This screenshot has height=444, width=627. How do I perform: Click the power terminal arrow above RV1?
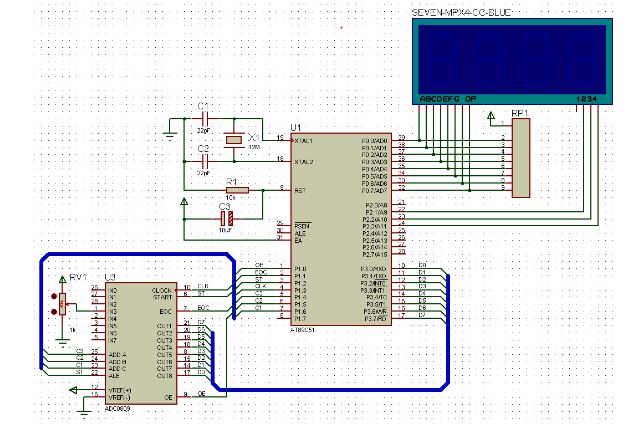62,279
